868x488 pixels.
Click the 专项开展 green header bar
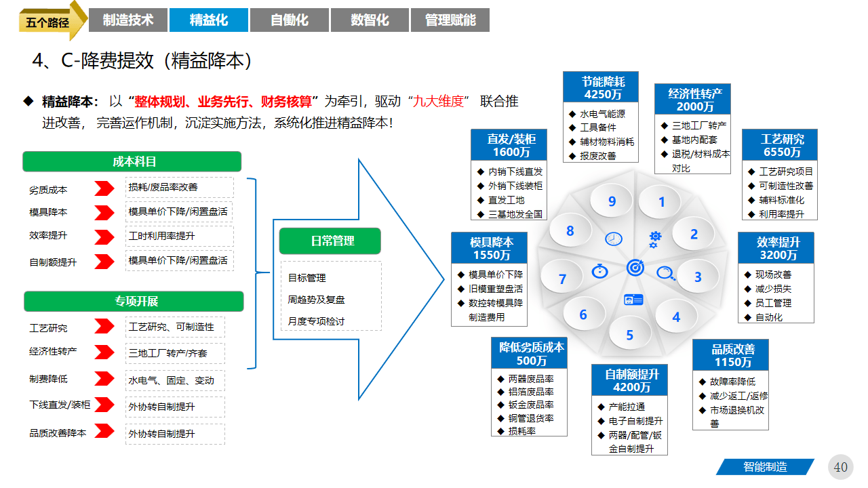(132, 302)
